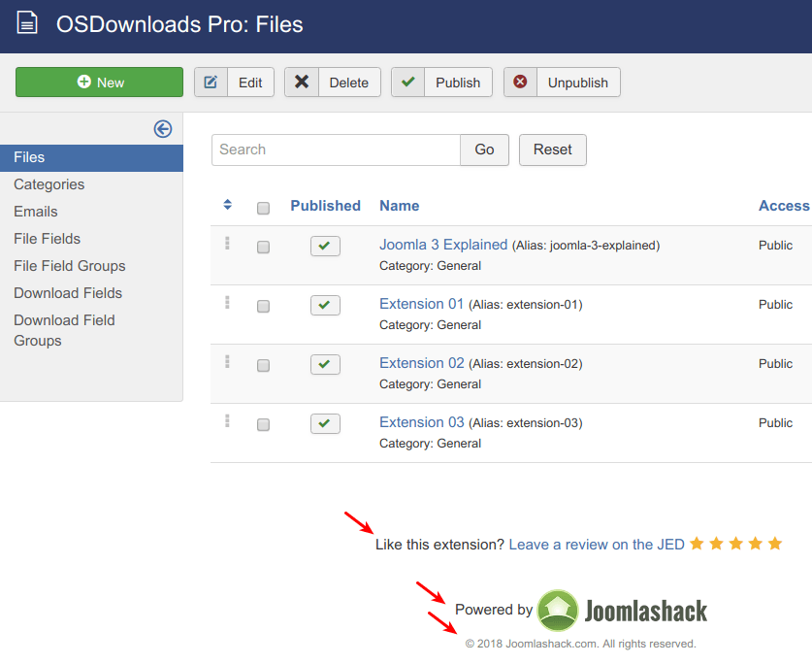
Task: Collapse the sidebar with the arrow-left icon
Action: coord(163,128)
